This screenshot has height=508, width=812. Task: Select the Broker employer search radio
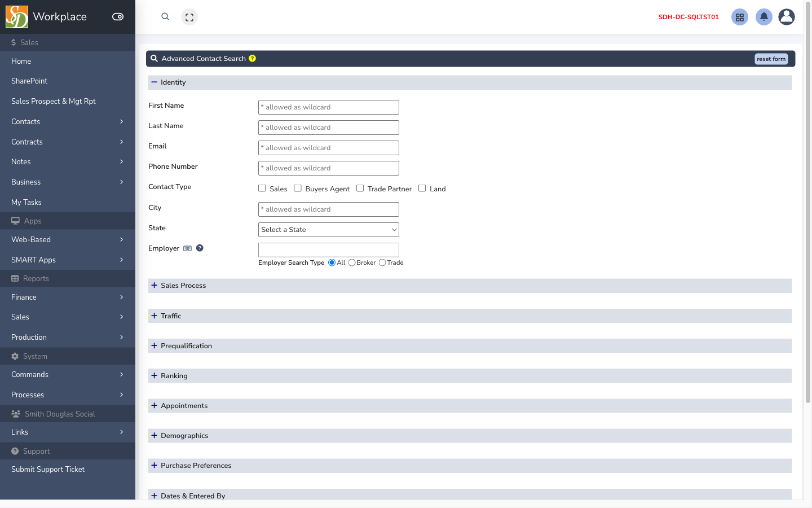pos(352,263)
